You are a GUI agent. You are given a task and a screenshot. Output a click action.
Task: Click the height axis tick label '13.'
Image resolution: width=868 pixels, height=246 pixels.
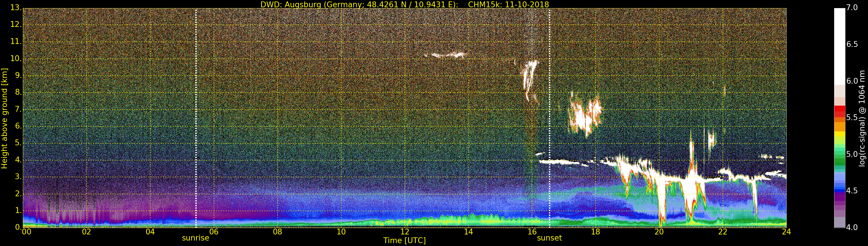[16, 8]
